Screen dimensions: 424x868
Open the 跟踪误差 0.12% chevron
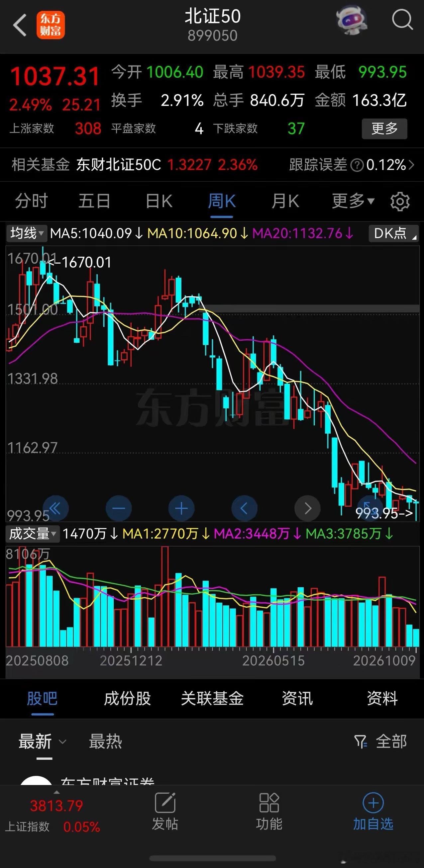411,165
